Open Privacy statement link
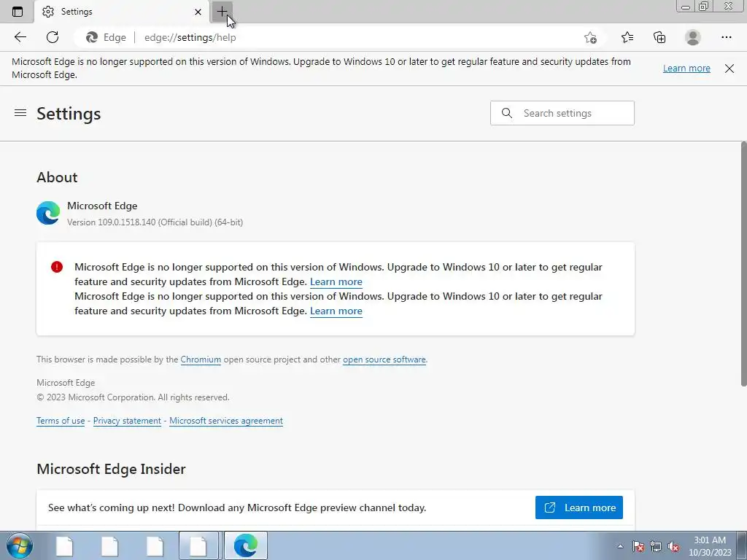Image resolution: width=747 pixels, height=560 pixels. [x=127, y=421]
